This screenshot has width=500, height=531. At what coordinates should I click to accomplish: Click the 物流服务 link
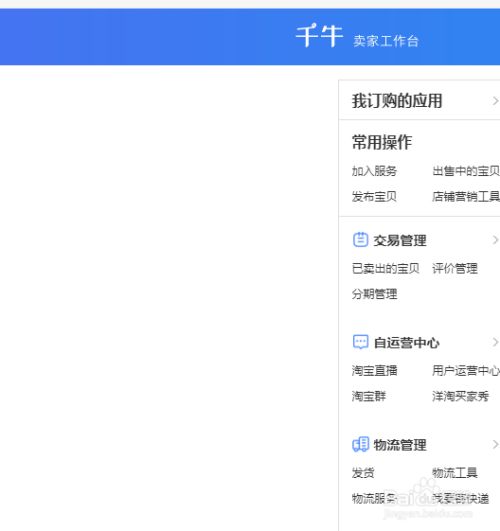pyautogui.click(x=374, y=498)
